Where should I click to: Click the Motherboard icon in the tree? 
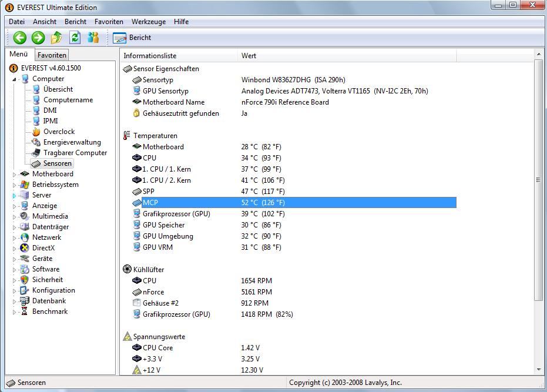tap(25, 174)
